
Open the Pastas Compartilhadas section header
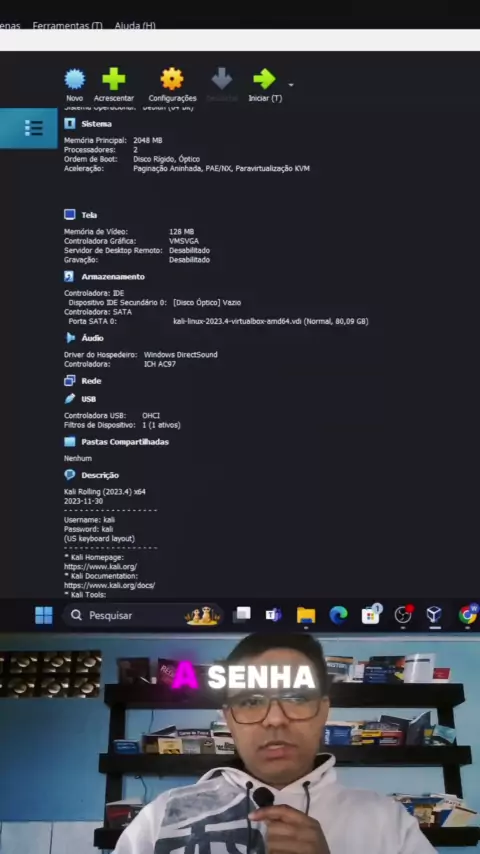tap(125, 442)
